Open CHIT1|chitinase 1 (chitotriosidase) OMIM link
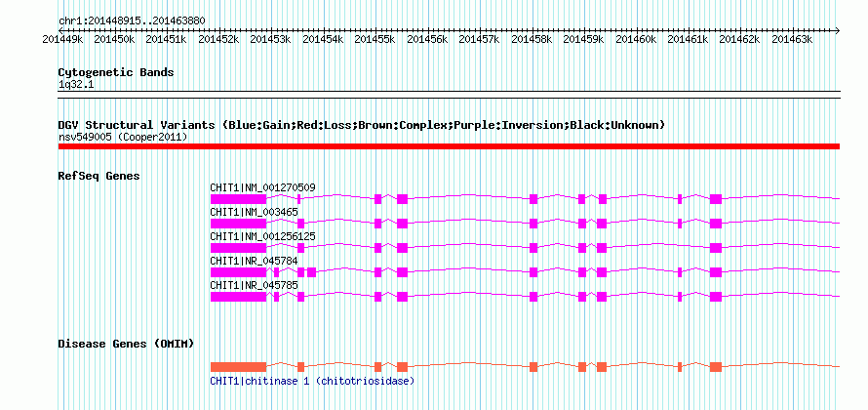 312,381
